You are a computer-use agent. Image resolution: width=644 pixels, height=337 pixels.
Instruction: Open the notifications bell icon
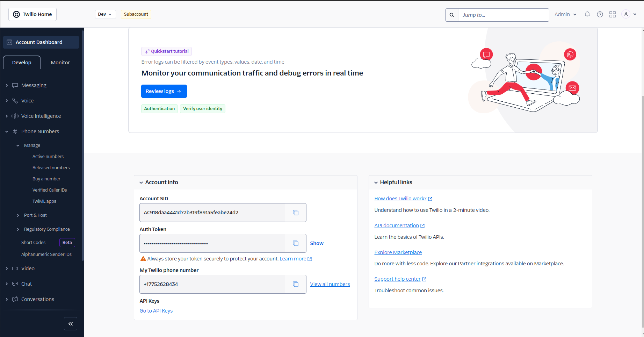click(x=587, y=14)
